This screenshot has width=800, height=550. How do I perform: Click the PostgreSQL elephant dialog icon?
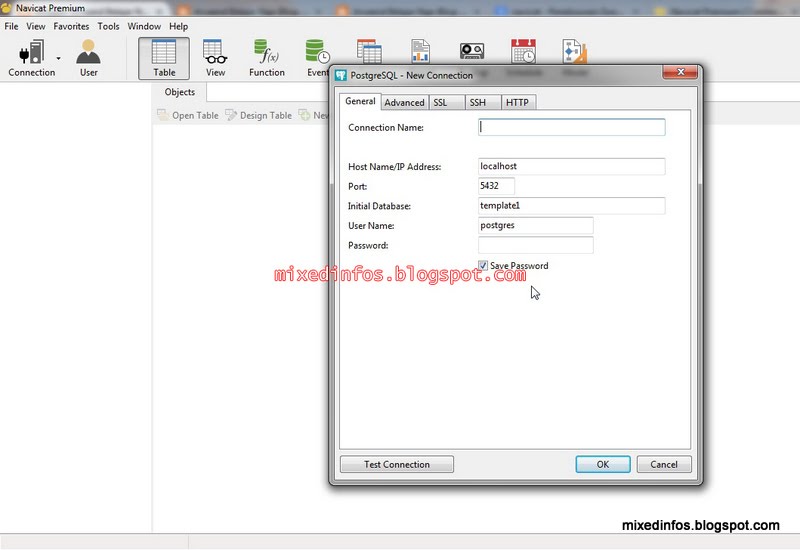click(x=341, y=76)
